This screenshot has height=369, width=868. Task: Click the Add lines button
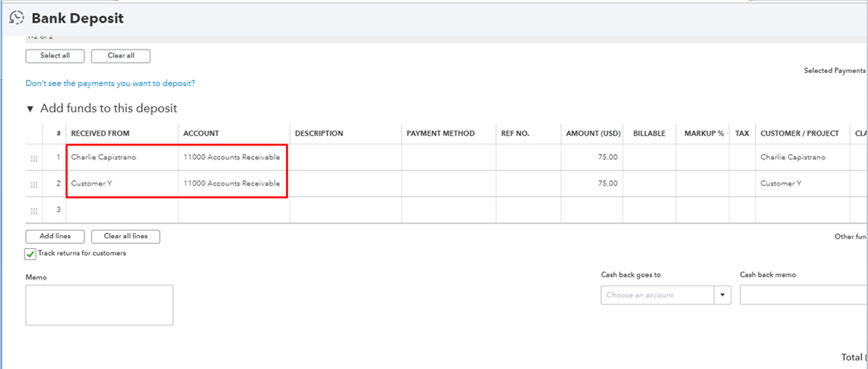pyautogui.click(x=54, y=237)
